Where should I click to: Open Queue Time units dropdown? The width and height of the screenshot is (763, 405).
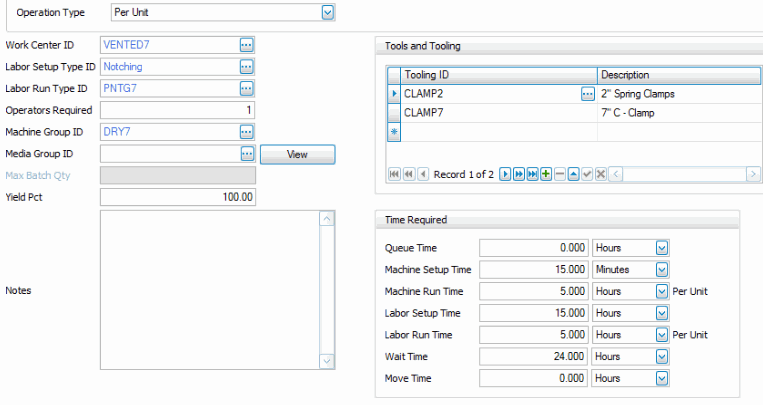661,248
